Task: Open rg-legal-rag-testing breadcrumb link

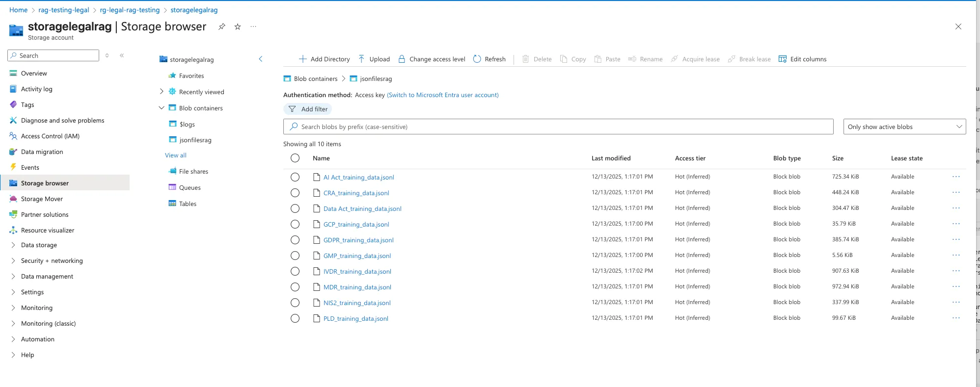Action: click(x=130, y=10)
